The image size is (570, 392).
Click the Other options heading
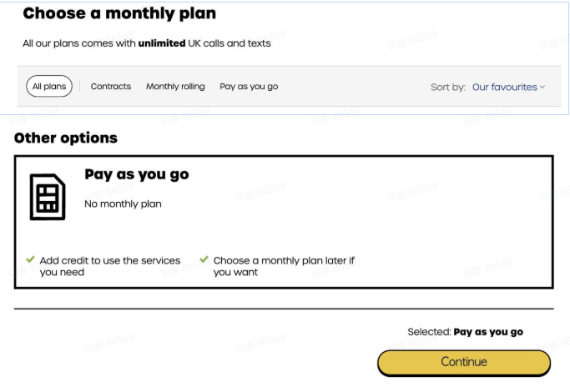click(x=66, y=138)
